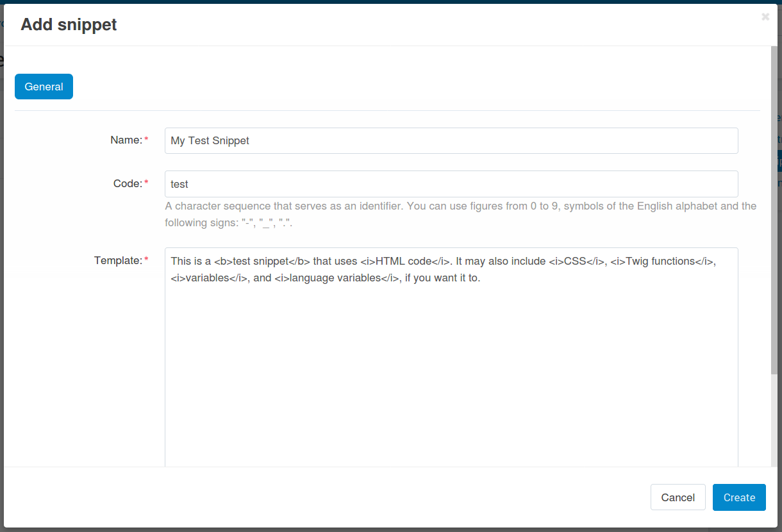Click the red asterisk beside Template
The image size is (782, 532).
click(146, 260)
